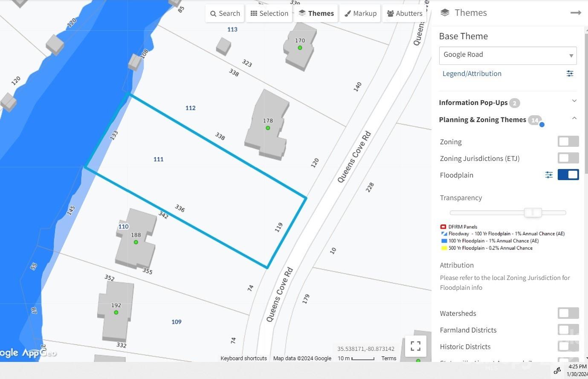Turn off the Floodplain toggle

(x=568, y=175)
